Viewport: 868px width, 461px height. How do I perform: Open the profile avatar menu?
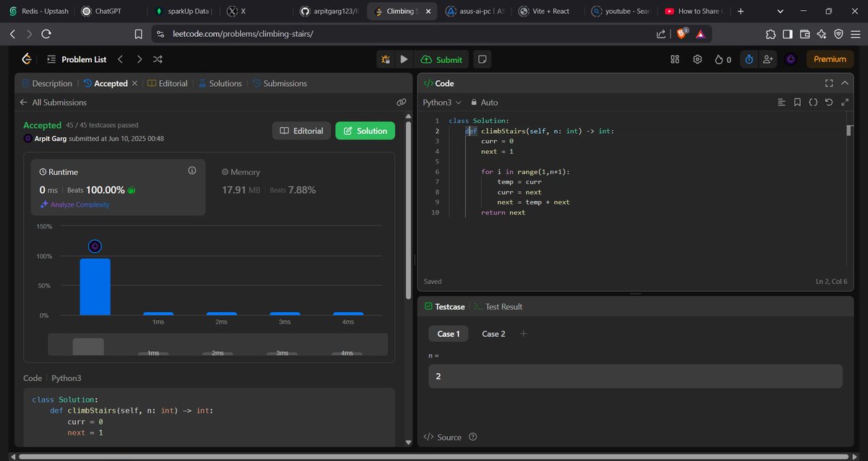click(x=791, y=59)
